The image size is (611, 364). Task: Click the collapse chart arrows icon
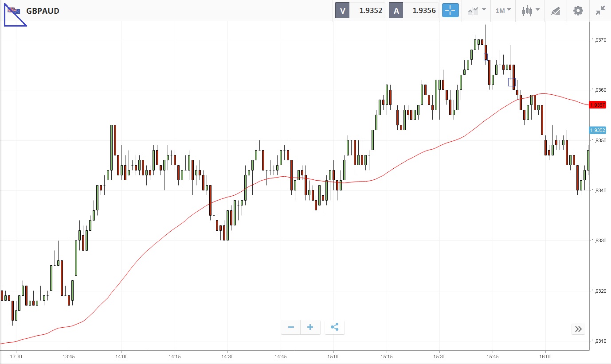pos(600,10)
